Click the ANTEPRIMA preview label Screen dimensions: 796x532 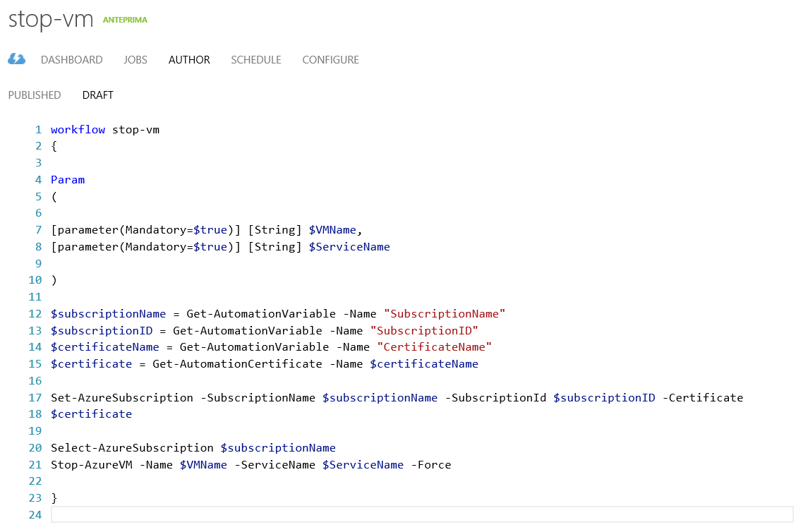tap(125, 20)
